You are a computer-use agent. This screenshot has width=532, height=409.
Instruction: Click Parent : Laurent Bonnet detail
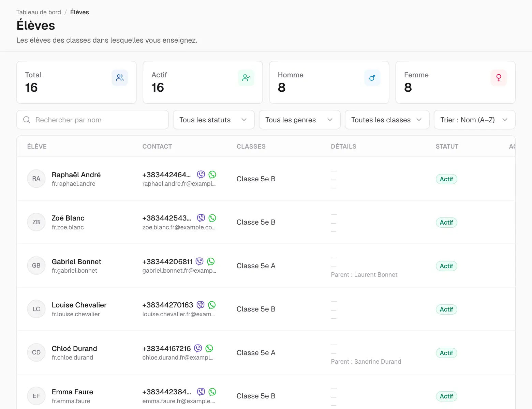364,275
